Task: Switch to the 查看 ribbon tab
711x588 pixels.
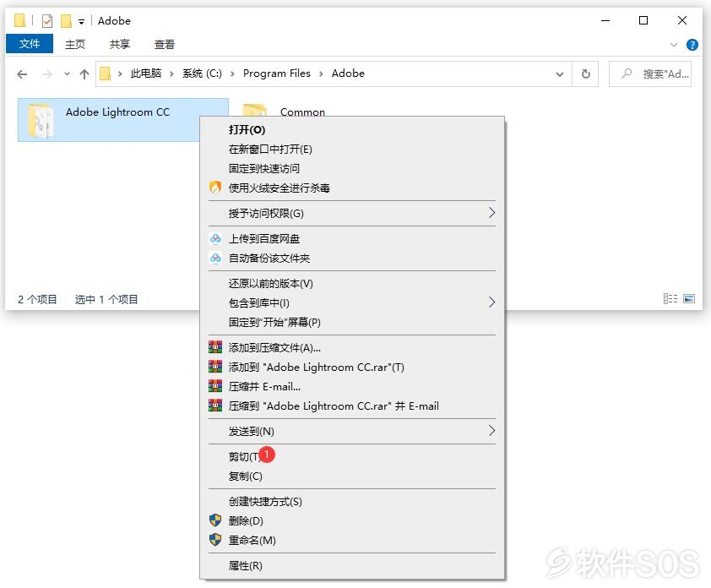Action: coord(164,44)
